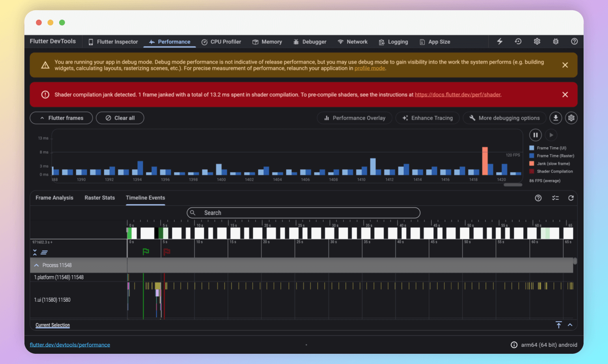Select the 1.ui (11580) 11580 track
The width and height of the screenshot is (608, 364).
point(52,300)
